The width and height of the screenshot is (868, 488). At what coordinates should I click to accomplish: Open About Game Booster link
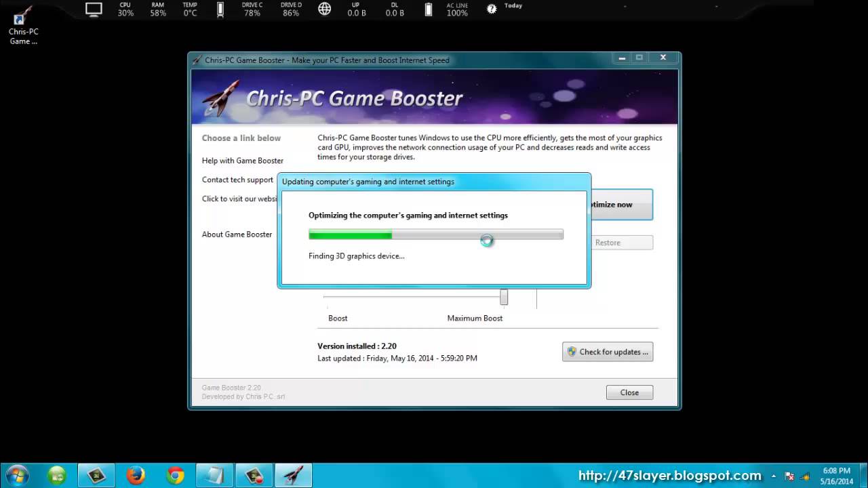coord(237,235)
